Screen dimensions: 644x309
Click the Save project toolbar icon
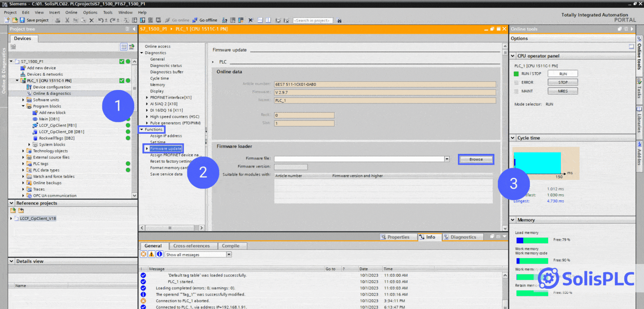click(22, 20)
